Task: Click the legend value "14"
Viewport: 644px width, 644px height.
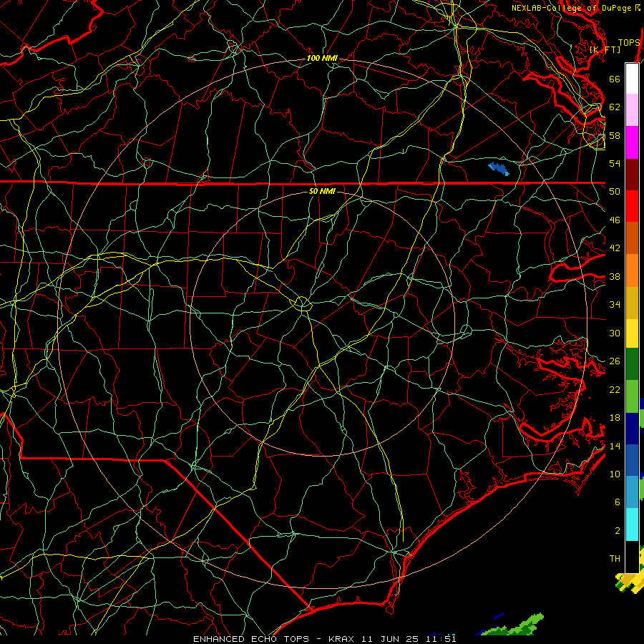Action: coord(615,446)
